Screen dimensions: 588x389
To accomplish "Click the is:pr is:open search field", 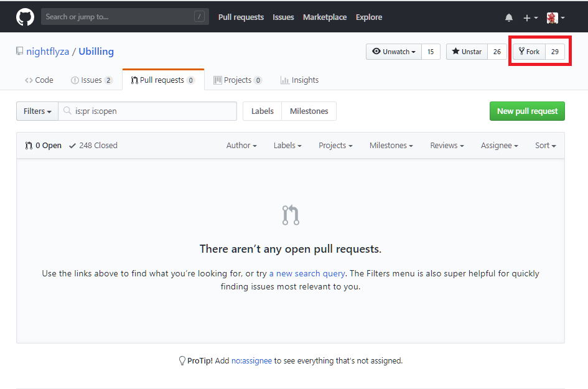I will [x=152, y=111].
